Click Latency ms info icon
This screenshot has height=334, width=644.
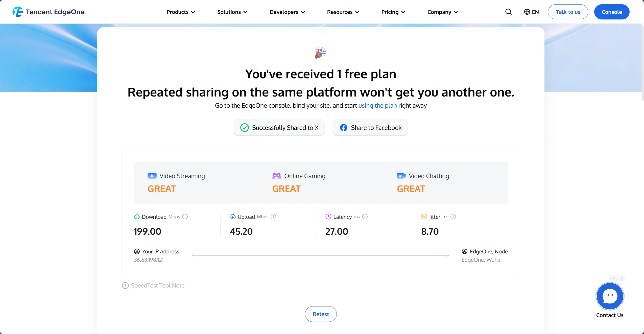click(365, 217)
